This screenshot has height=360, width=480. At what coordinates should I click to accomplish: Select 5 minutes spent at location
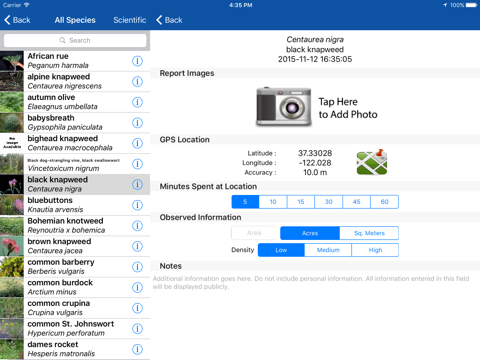click(245, 202)
